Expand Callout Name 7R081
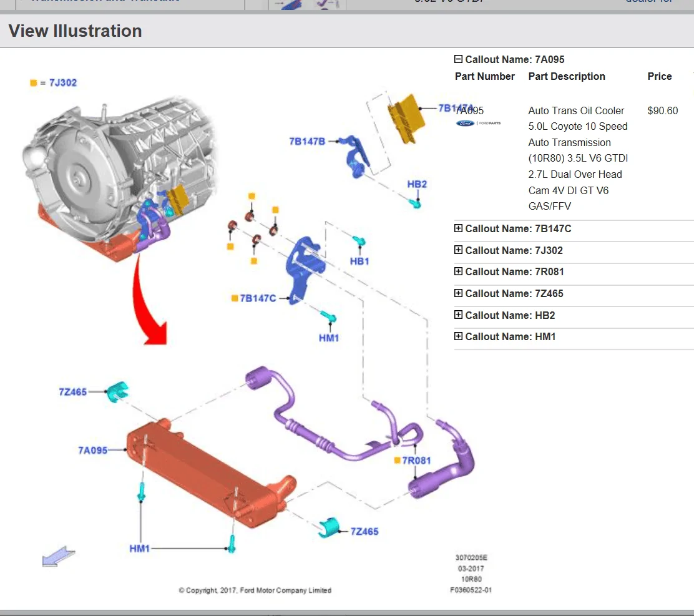The width and height of the screenshot is (694, 616). coord(457,271)
